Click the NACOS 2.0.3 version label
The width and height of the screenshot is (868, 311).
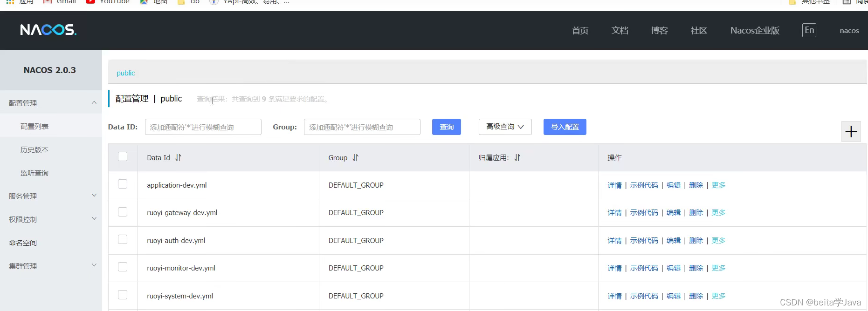pyautogui.click(x=50, y=70)
